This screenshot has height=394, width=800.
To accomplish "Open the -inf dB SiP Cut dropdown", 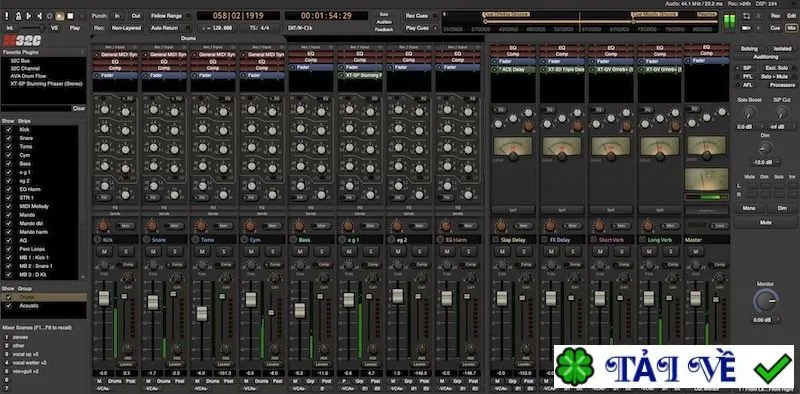I will [782, 127].
